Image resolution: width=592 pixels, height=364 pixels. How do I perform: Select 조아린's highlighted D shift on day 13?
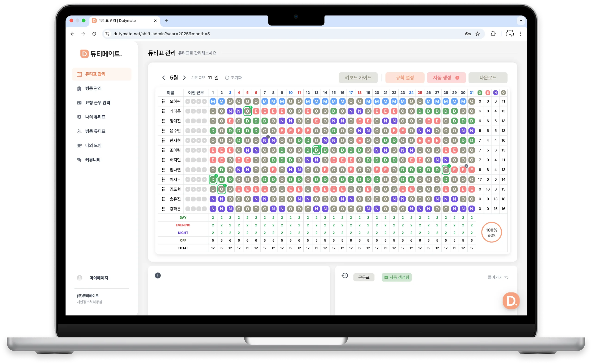316,150
